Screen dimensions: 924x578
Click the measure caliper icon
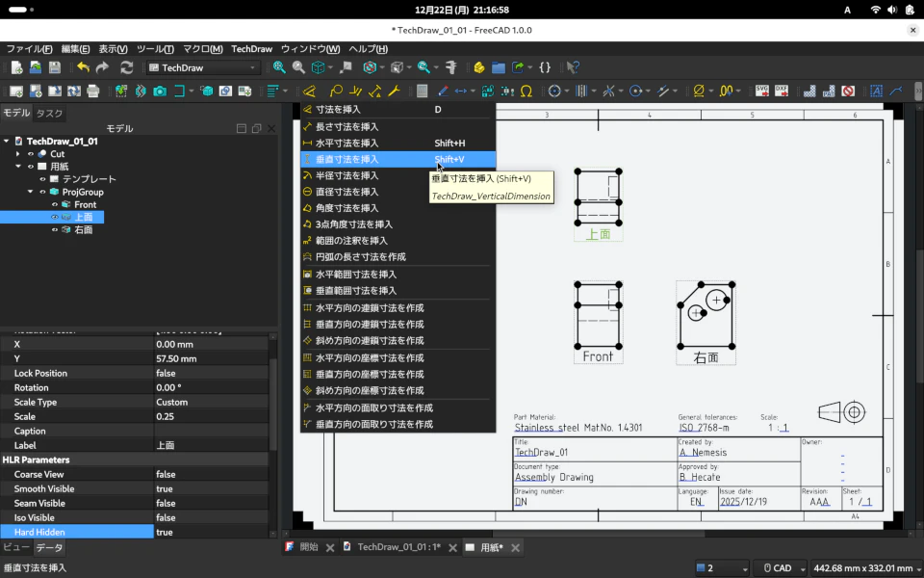click(x=451, y=67)
